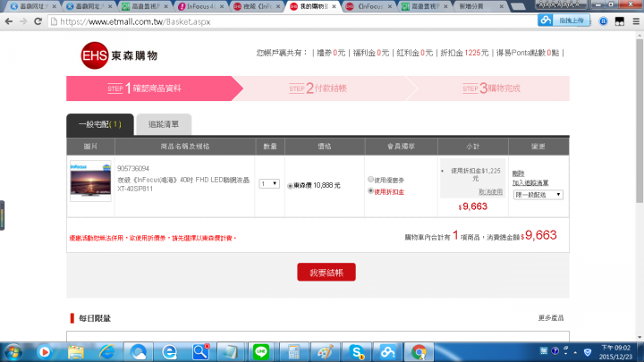Viewport: 644px width, 362px height.
Task: Click the EHS 東森購物 logo
Action: click(119, 55)
